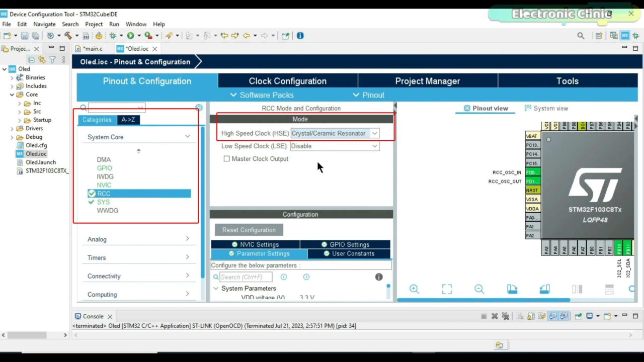The height and width of the screenshot is (362, 644).
Task: Click the Save All toolbar icon
Action: (x=35, y=36)
